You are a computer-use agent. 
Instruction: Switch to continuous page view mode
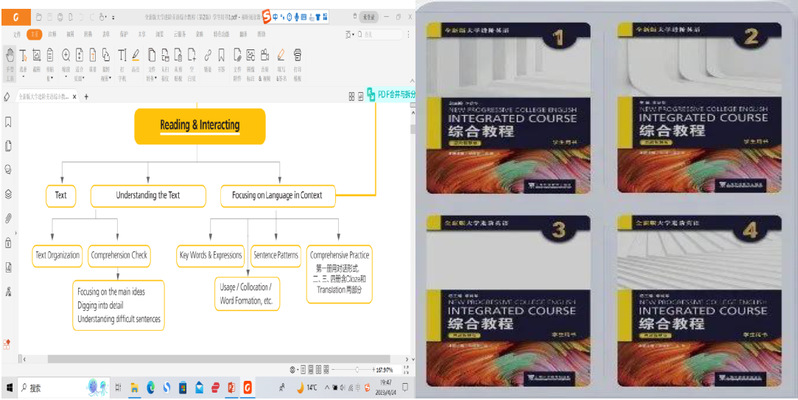(310, 369)
